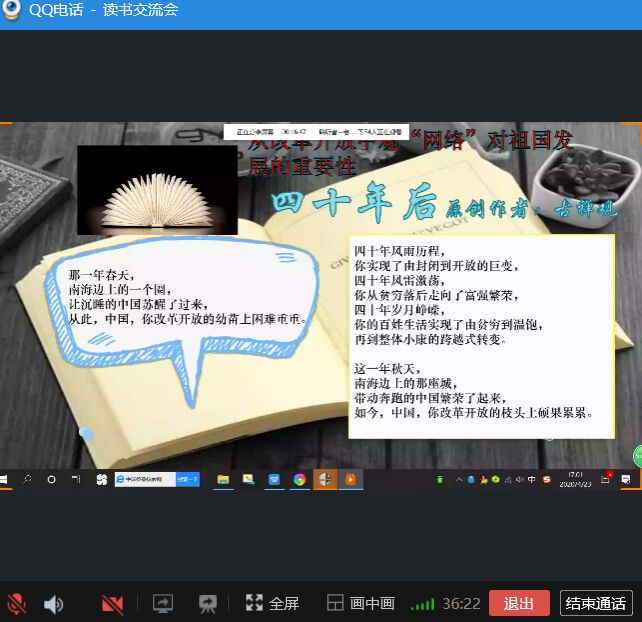Click the clock in the shared taskbar
The width and height of the screenshot is (642, 622).
576,480
